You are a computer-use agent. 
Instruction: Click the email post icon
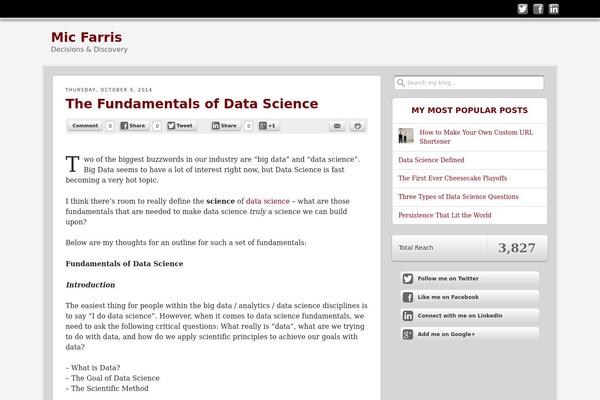coord(337,126)
